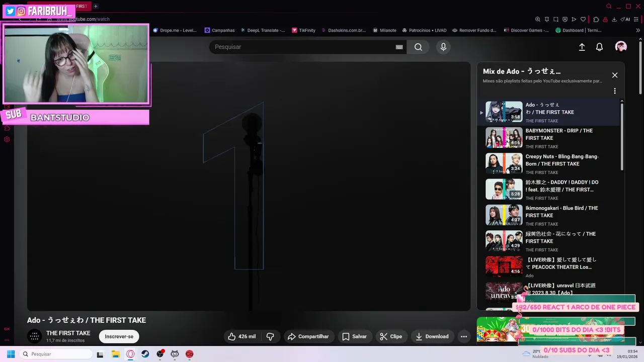Toggle the ad blocker shield icon

point(565,19)
